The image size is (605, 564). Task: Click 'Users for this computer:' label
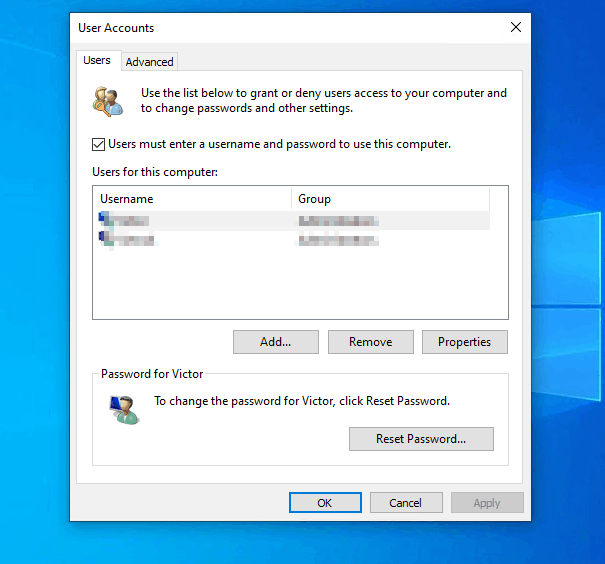point(155,172)
